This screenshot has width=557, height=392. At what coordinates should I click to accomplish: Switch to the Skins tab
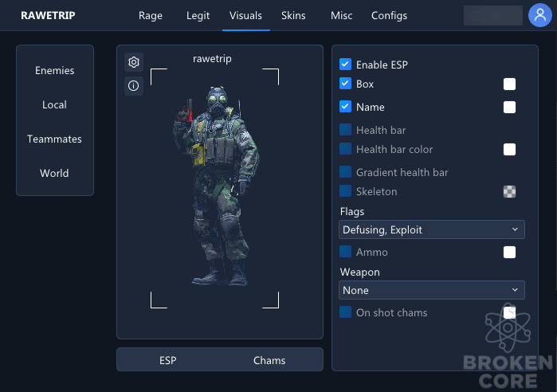tap(293, 16)
